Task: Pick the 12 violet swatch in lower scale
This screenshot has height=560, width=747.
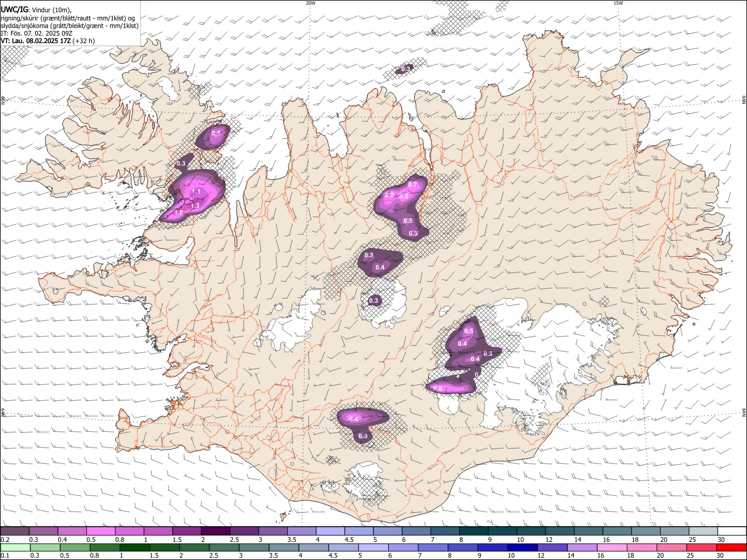Action: 552,547
